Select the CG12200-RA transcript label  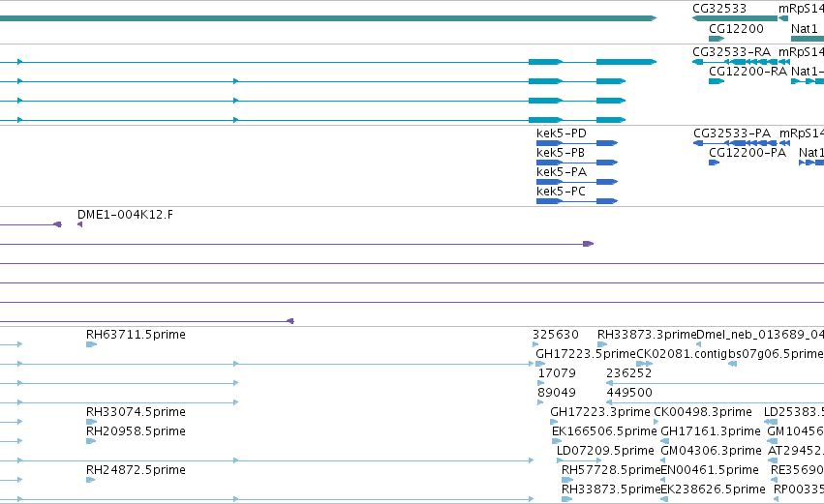(x=748, y=72)
